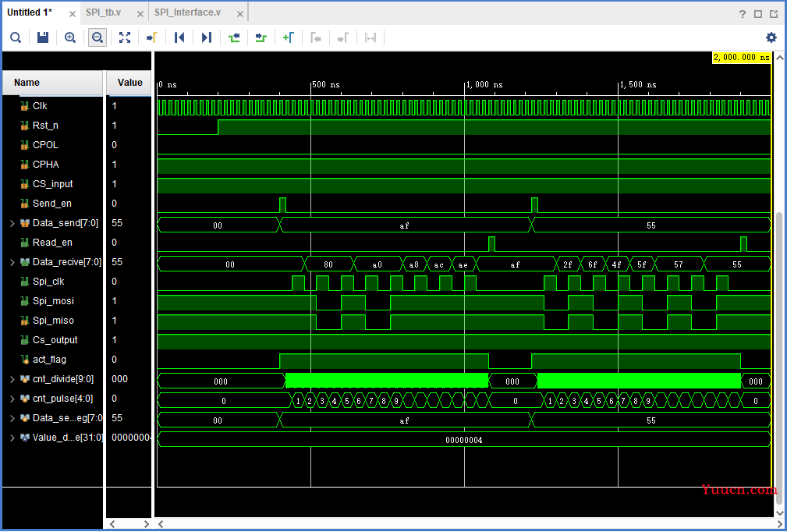This screenshot has width=787, height=532.
Task: Jump to time zero in waveform
Action: click(179, 37)
